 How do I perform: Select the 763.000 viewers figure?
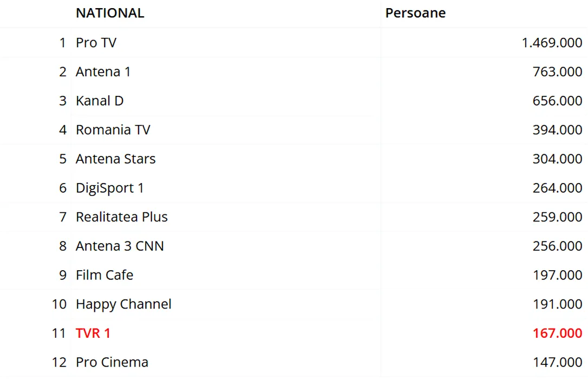tap(557, 71)
